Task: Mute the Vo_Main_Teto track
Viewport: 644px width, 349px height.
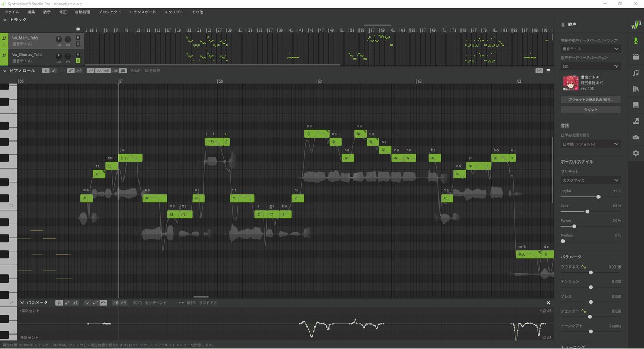Action: pos(78,38)
